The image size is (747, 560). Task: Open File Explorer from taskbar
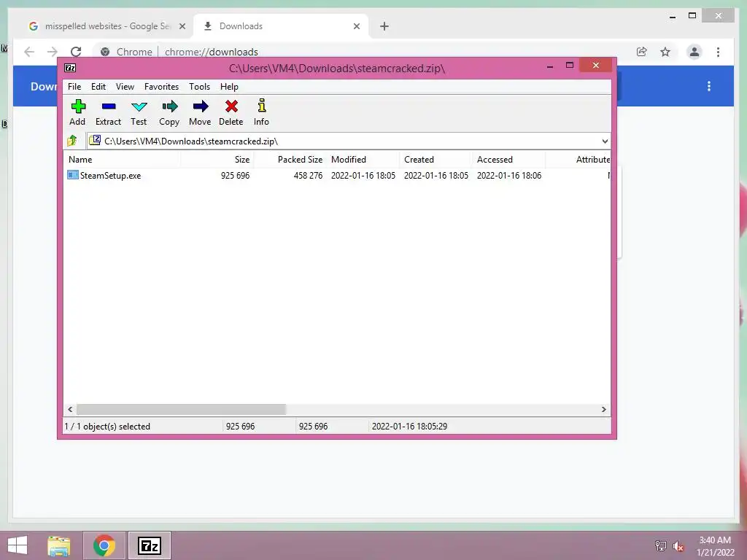click(x=59, y=545)
